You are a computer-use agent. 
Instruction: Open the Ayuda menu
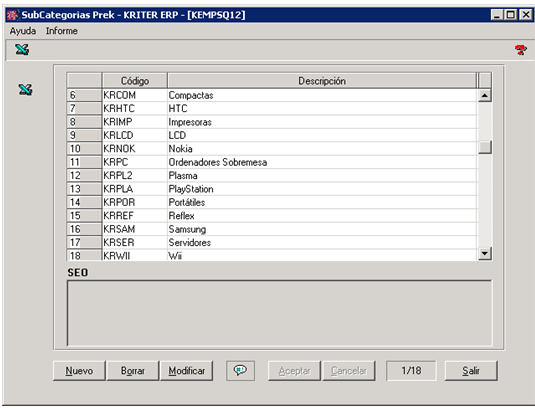coord(23,31)
